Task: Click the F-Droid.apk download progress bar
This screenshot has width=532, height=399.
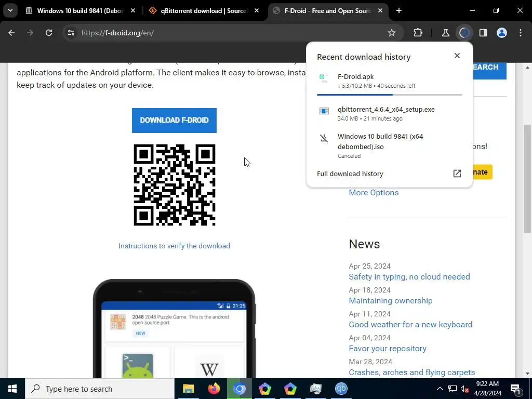Action: click(x=390, y=95)
